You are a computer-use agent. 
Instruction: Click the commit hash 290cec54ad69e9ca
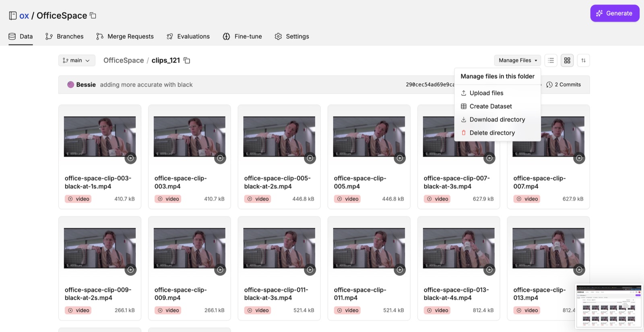tap(430, 85)
